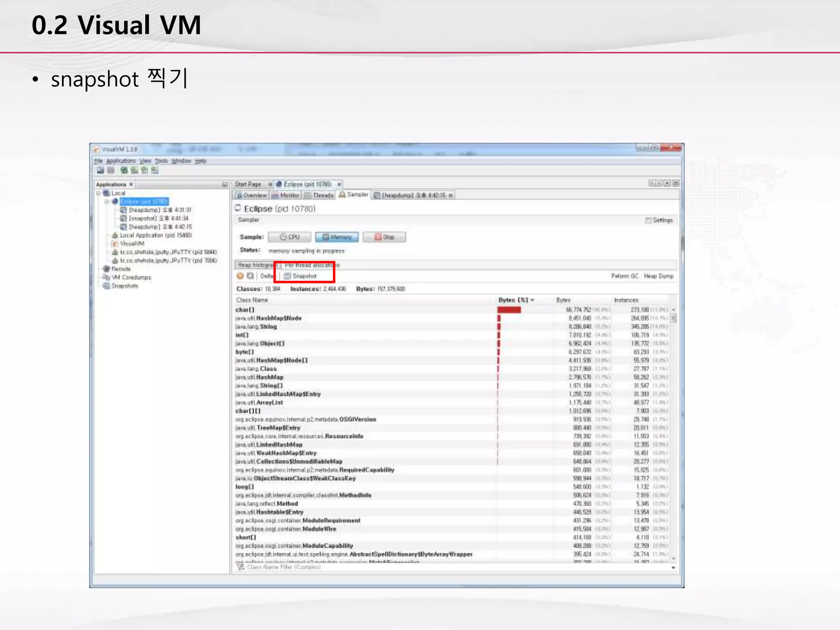Take a memory Snapshot
The width and height of the screenshot is (840, 630).
301,276
